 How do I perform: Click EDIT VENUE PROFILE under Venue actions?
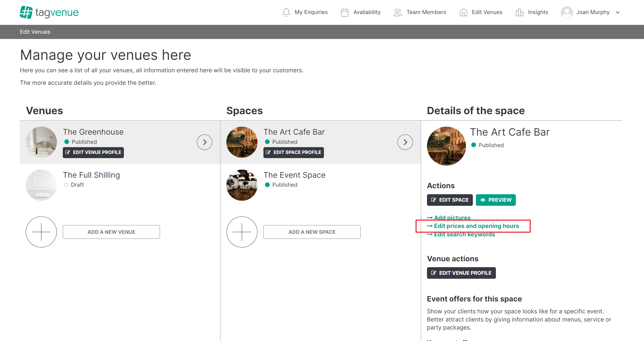(x=461, y=273)
